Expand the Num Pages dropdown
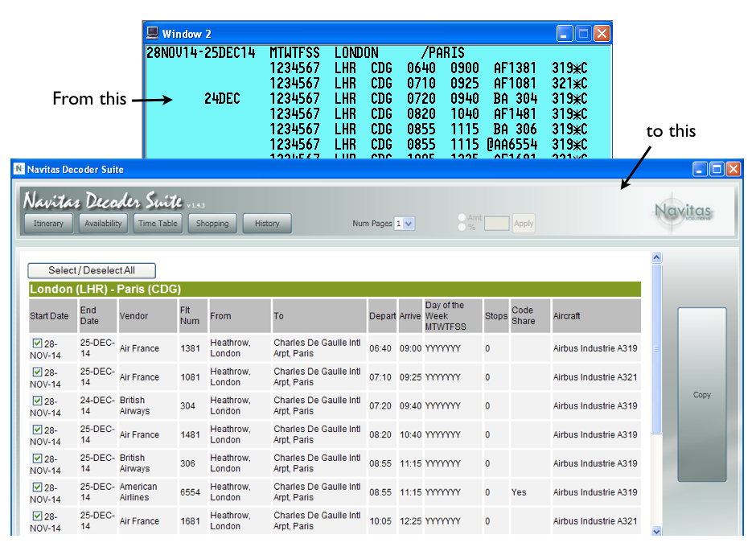 (x=409, y=224)
